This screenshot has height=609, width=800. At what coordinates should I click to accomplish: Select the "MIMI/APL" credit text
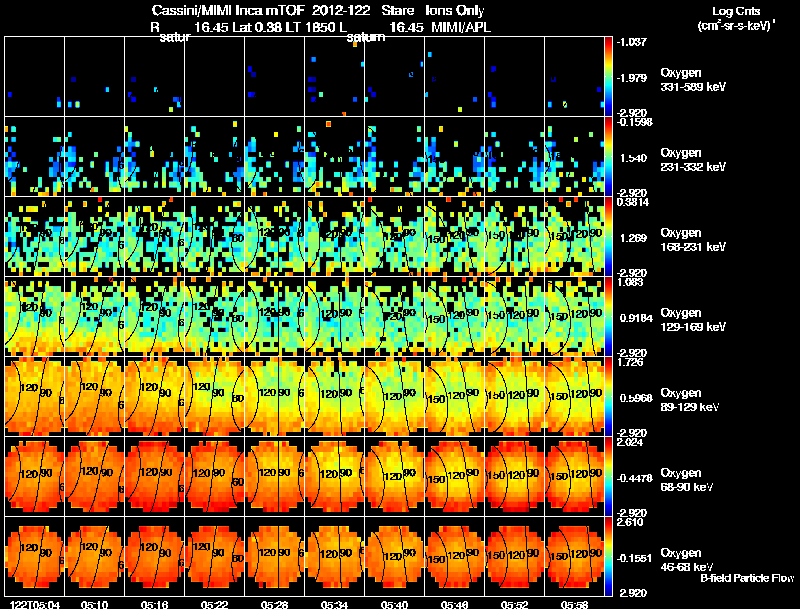[x=461, y=28]
